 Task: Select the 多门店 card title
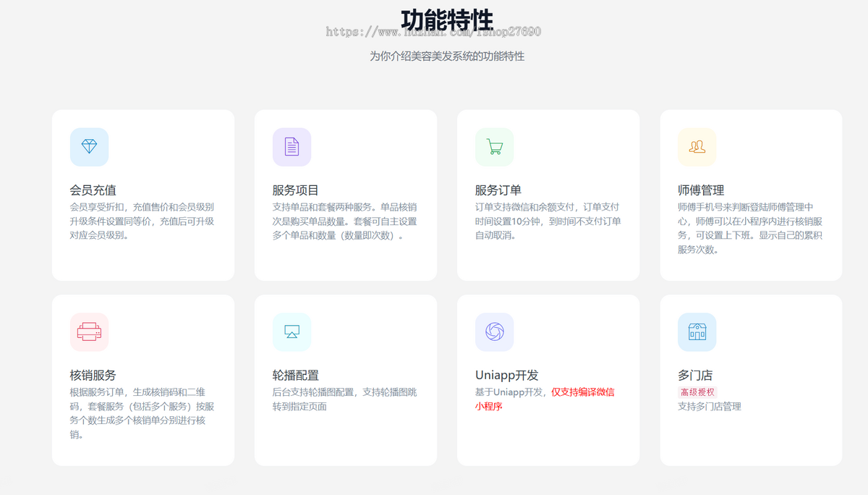point(695,375)
